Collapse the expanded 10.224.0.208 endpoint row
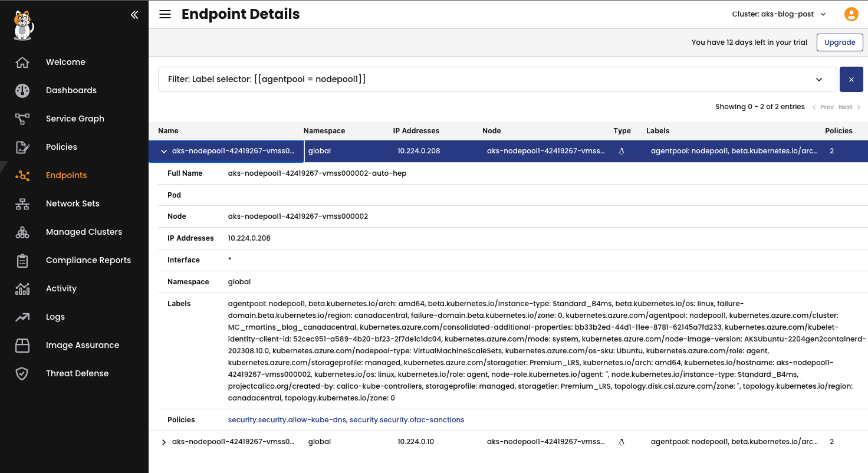The width and height of the screenshot is (868, 473). [x=164, y=151]
